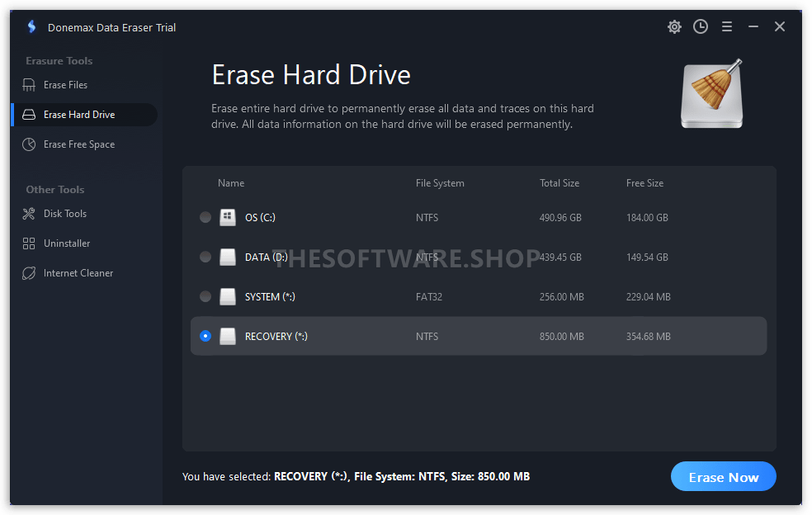The width and height of the screenshot is (812, 515).
Task: Click the OS (C:) drive name
Action: (260, 218)
